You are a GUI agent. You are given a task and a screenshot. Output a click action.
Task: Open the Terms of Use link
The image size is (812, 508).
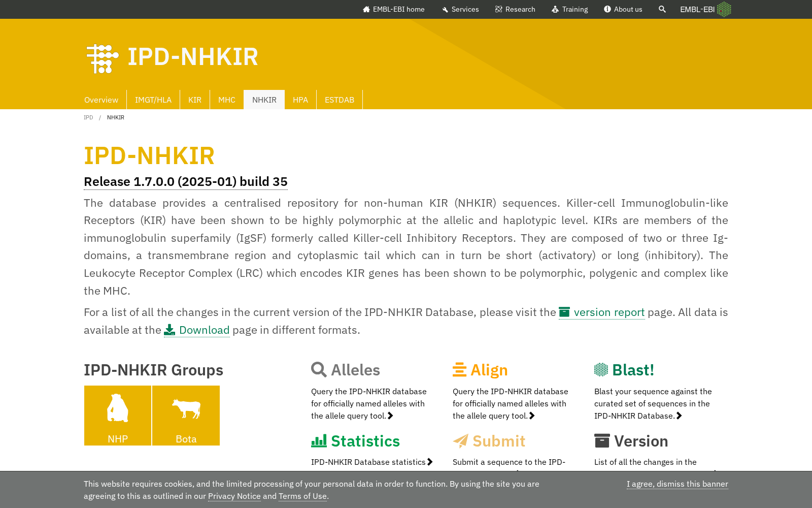tap(302, 496)
